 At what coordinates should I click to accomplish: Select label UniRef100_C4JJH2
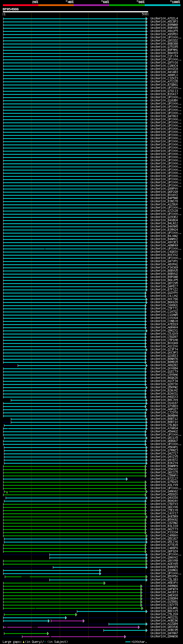164,296
